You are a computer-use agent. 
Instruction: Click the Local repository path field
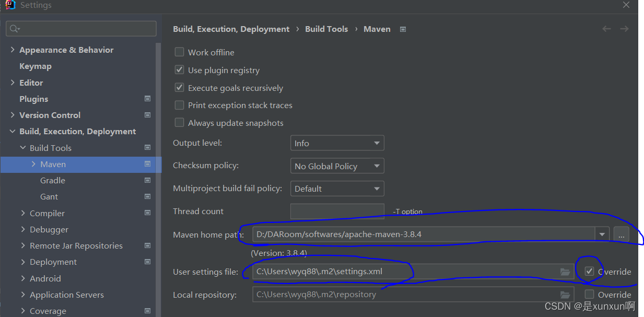[x=413, y=295]
